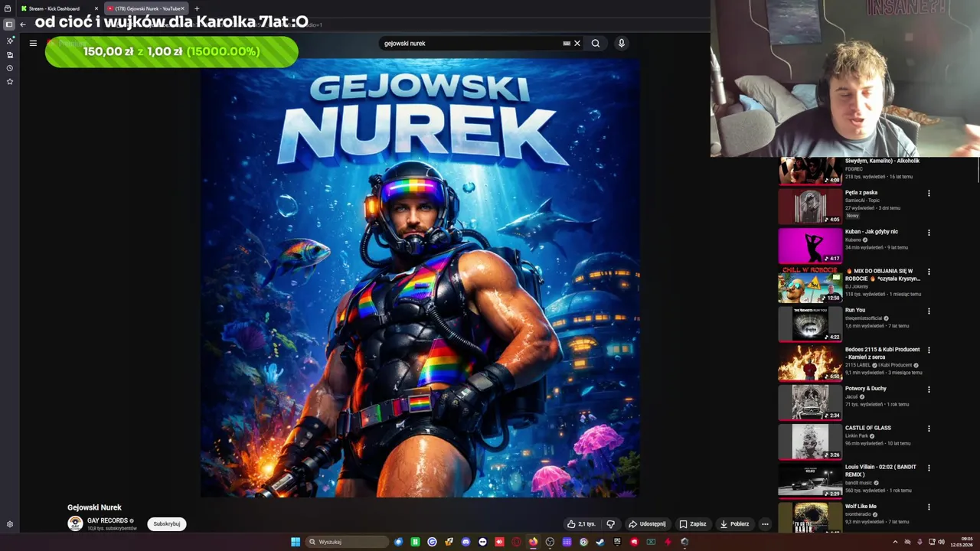
Task: Open the YouTube hamburger guide menu
Action: 33,43
